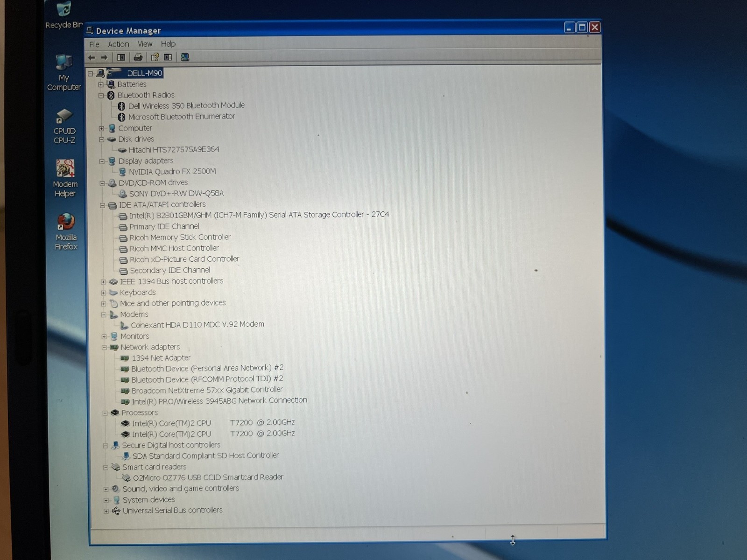Expand the System devices node
Screen dimensions: 747x560
pyautogui.click(x=106, y=500)
